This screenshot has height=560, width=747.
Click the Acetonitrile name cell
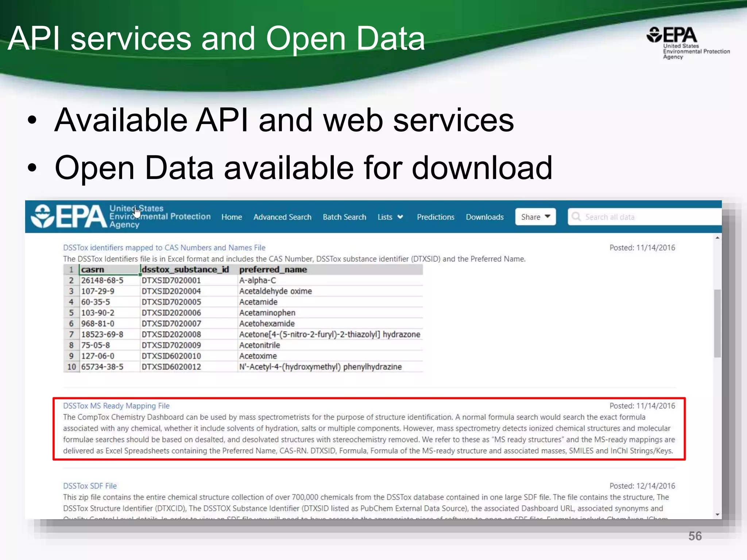[330, 345]
